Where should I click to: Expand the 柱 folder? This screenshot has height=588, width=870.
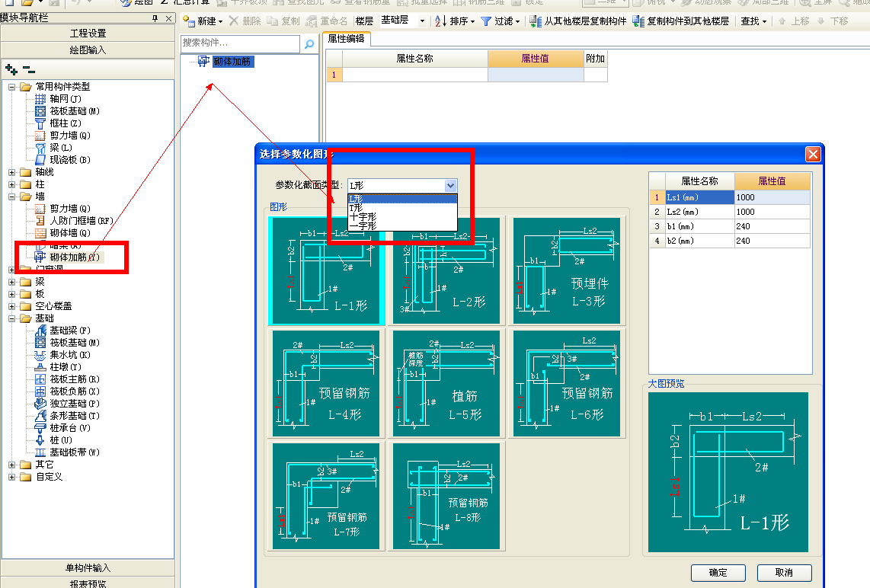click(x=11, y=185)
